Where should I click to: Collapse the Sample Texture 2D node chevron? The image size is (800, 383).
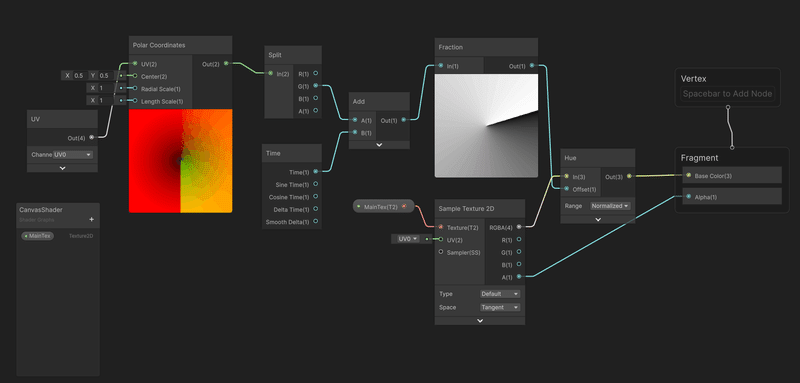480,321
